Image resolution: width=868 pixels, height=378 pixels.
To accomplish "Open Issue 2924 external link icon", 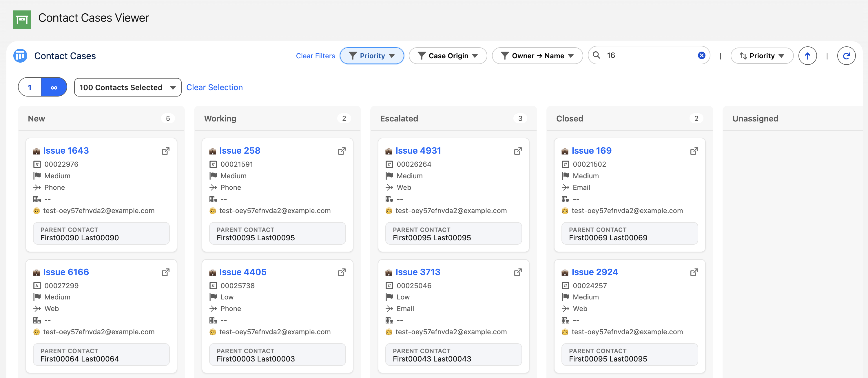I will pos(694,272).
